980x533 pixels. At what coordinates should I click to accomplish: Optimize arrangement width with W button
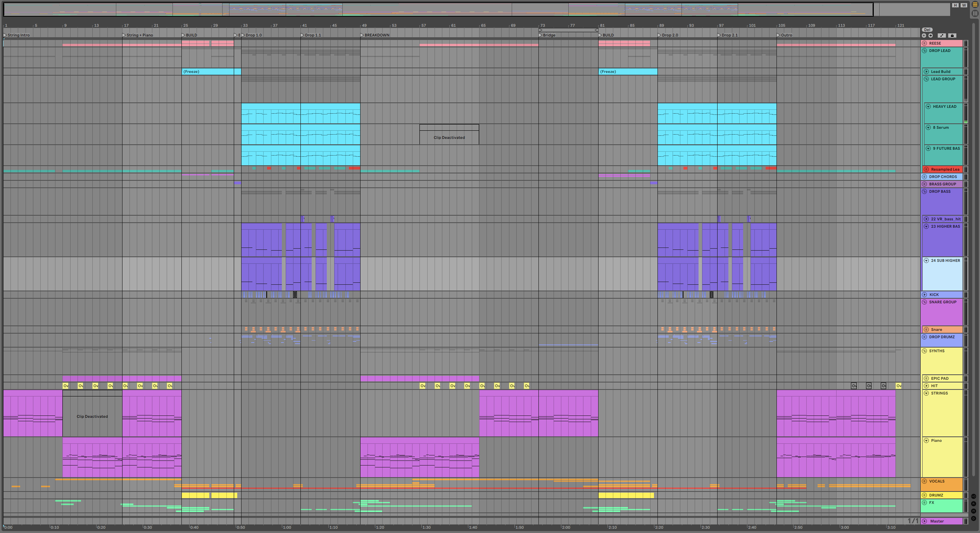pos(964,5)
